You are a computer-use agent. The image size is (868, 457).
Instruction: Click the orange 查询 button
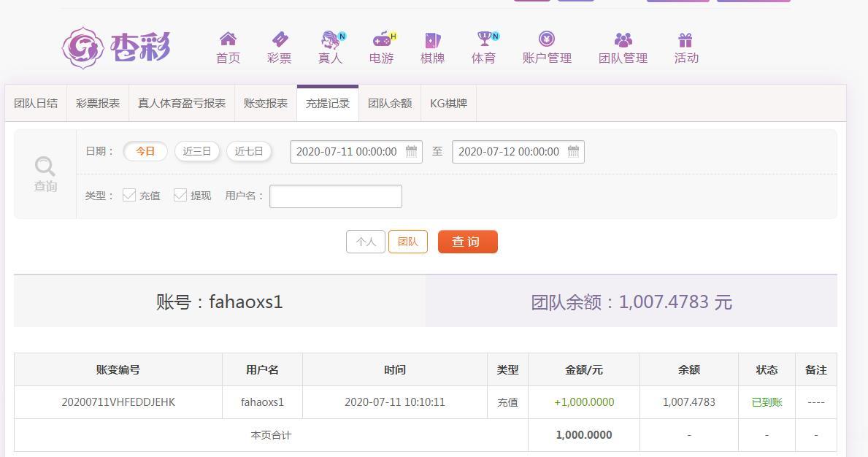tap(468, 242)
